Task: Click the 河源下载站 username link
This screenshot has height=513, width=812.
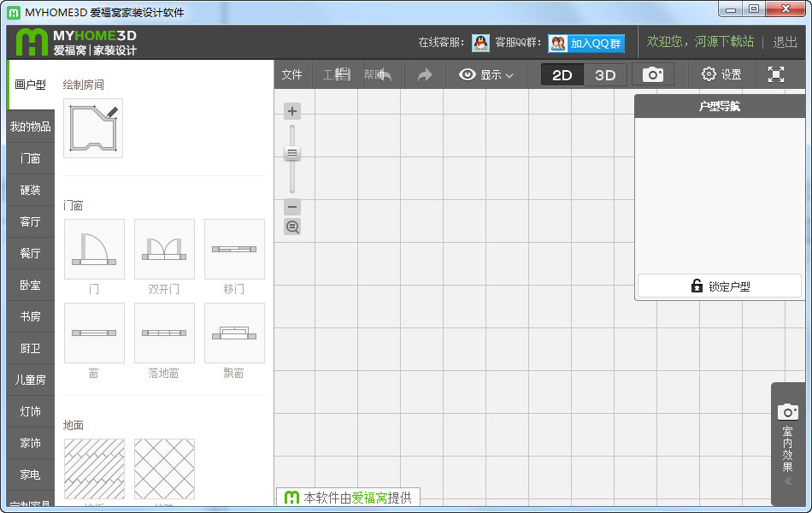Action: tap(724, 41)
